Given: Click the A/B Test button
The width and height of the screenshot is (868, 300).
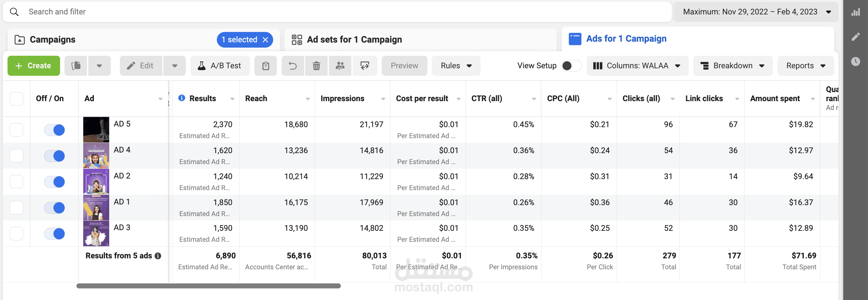Looking at the screenshot, I should click(220, 66).
